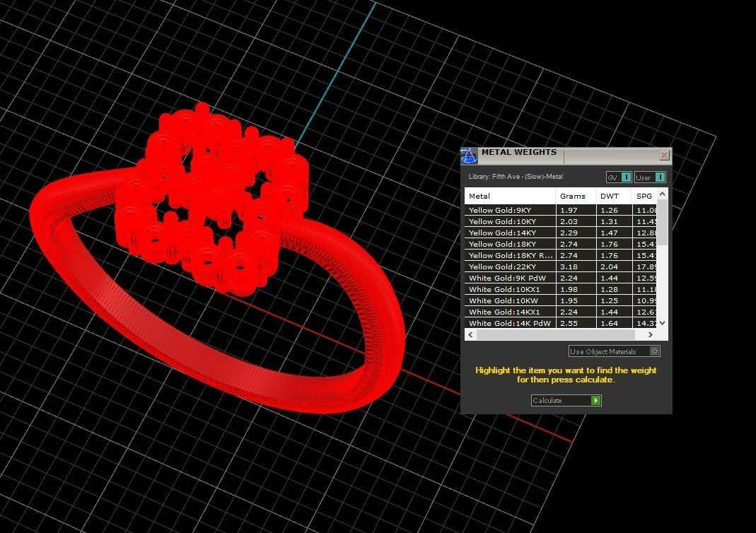Click the Metal Weights title bar
This screenshot has width=756, height=533.
point(566,156)
